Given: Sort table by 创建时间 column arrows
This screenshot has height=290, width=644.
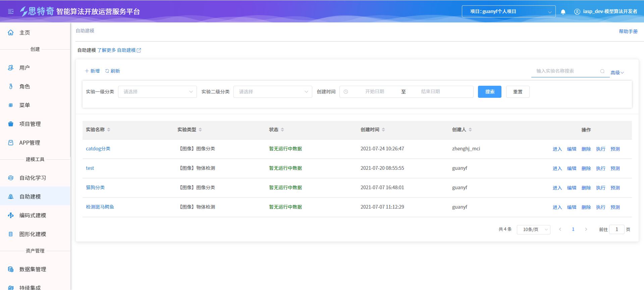Looking at the screenshot, I should [383, 130].
